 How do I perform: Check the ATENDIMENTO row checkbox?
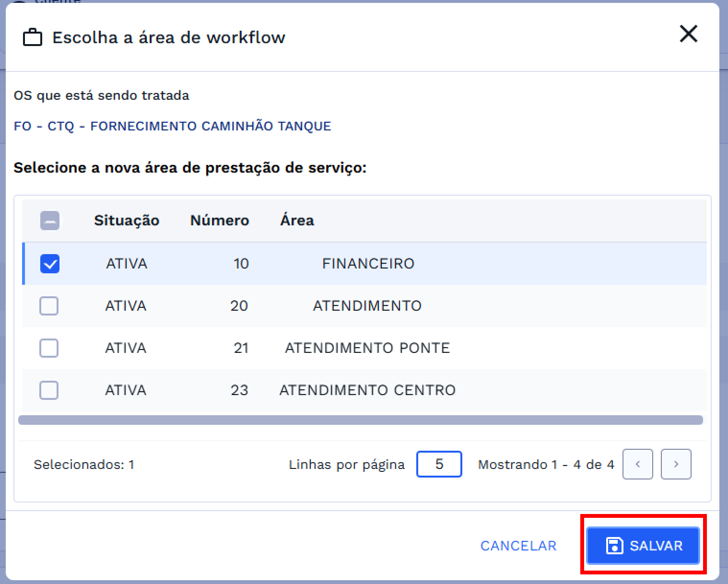click(x=49, y=306)
